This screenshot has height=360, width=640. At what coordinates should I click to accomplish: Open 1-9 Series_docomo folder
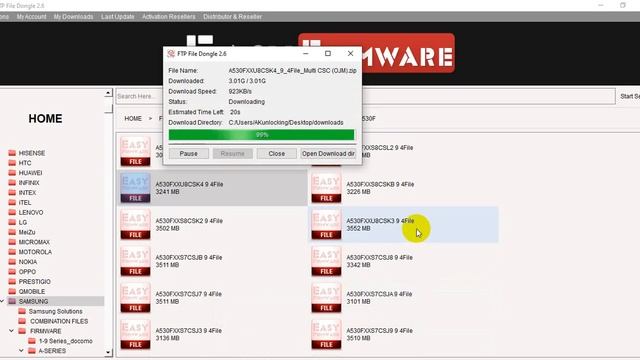coord(65,341)
